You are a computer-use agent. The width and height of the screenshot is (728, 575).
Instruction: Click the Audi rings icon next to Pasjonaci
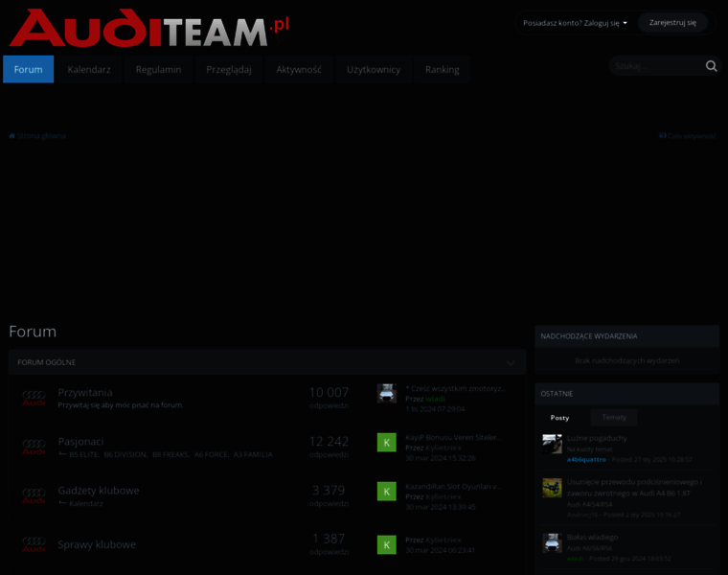point(34,447)
